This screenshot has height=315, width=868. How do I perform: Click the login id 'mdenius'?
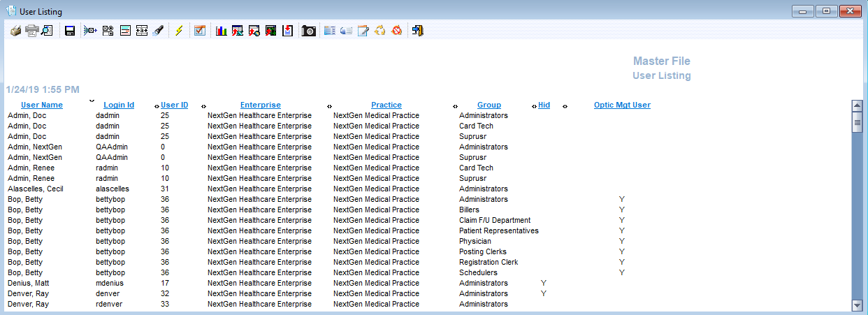110,283
